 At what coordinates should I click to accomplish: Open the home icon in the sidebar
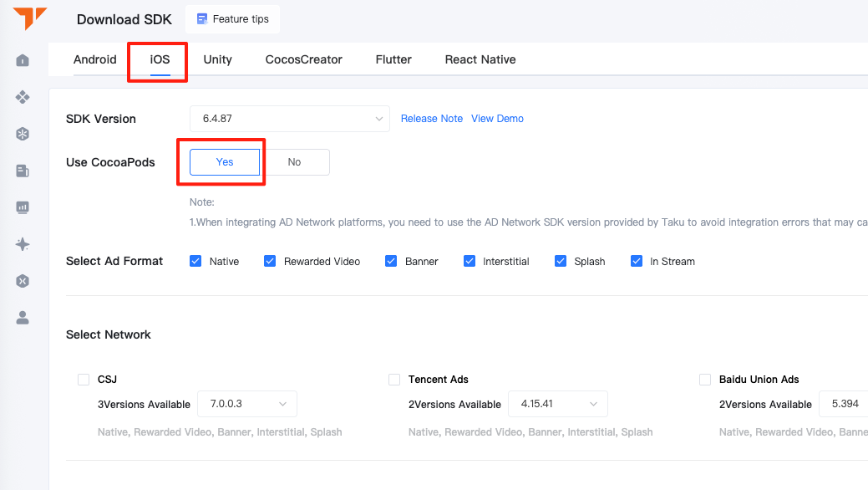(23, 60)
